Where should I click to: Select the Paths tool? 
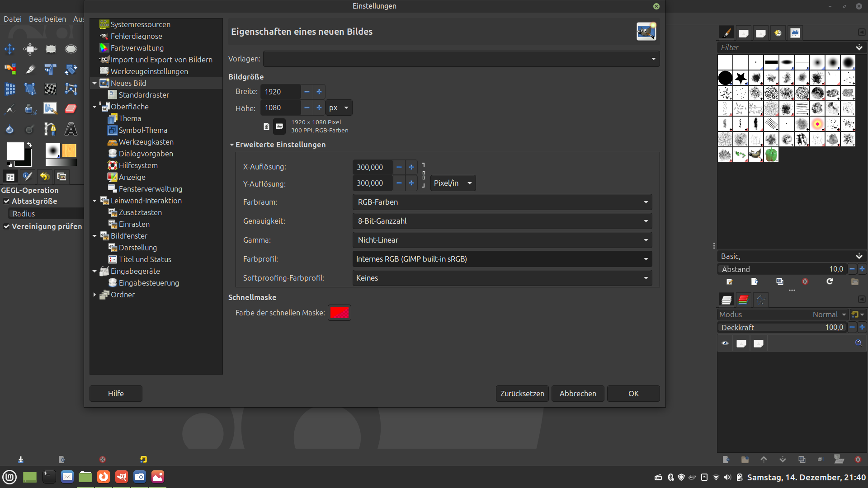(x=51, y=129)
